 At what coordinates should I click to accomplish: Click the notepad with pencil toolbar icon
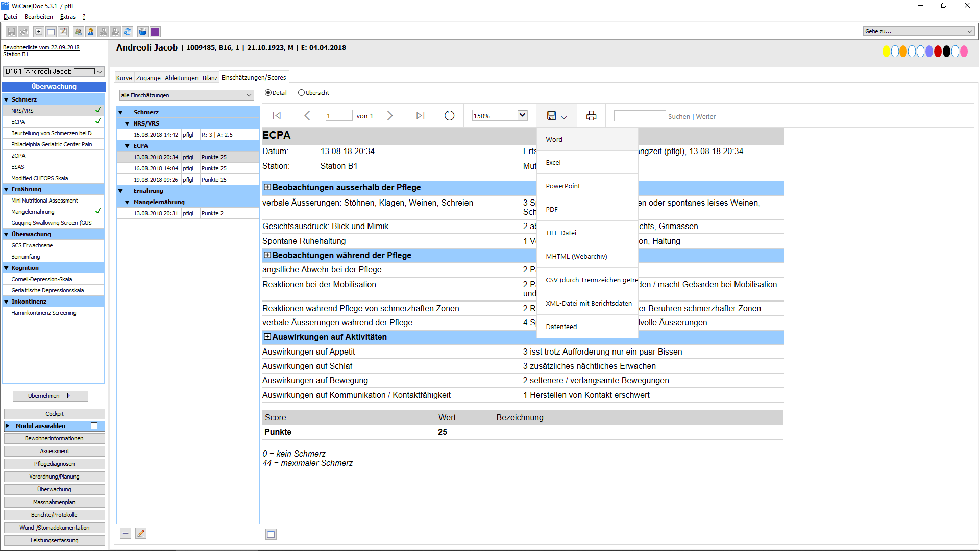click(x=63, y=32)
